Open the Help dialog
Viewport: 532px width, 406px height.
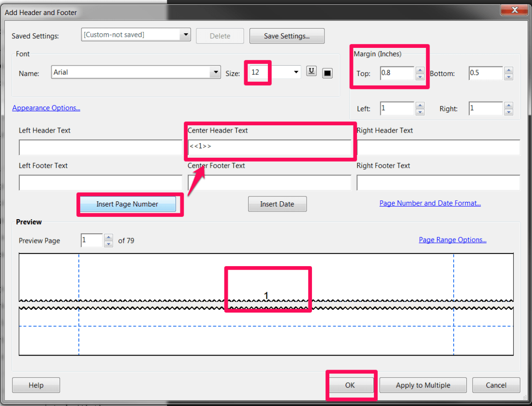click(36, 385)
